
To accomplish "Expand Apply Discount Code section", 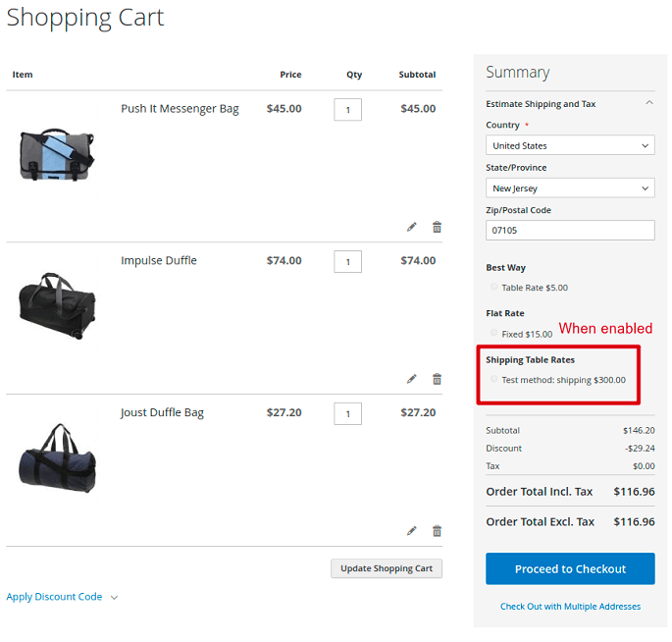I will 62,597.
